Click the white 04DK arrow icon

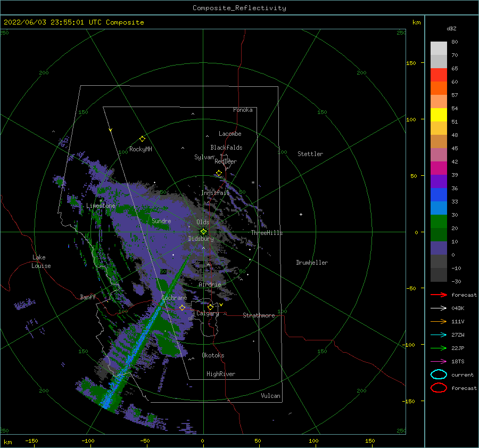pos(439,308)
